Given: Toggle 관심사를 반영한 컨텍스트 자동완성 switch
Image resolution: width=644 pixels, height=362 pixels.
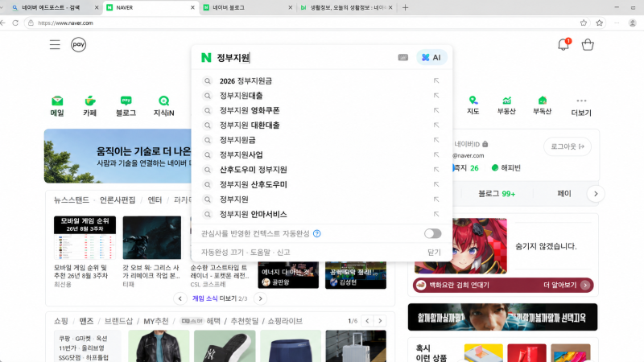Looking at the screenshot, I should (x=432, y=233).
